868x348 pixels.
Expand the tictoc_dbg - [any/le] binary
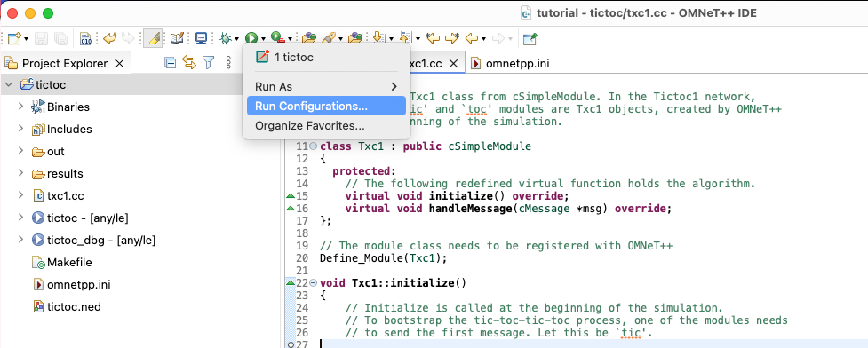[x=20, y=240]
